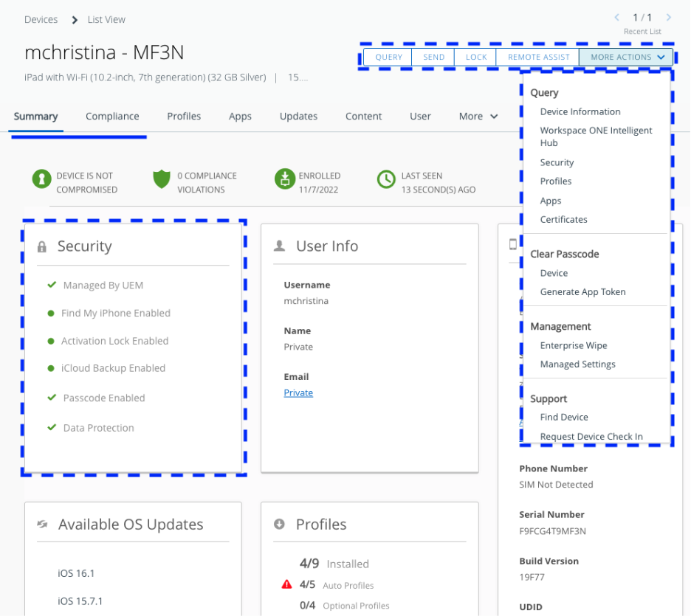691x616 pixels.
Task: Click green dot beside Activation Lock Enabled
Action: pos(51,342)
